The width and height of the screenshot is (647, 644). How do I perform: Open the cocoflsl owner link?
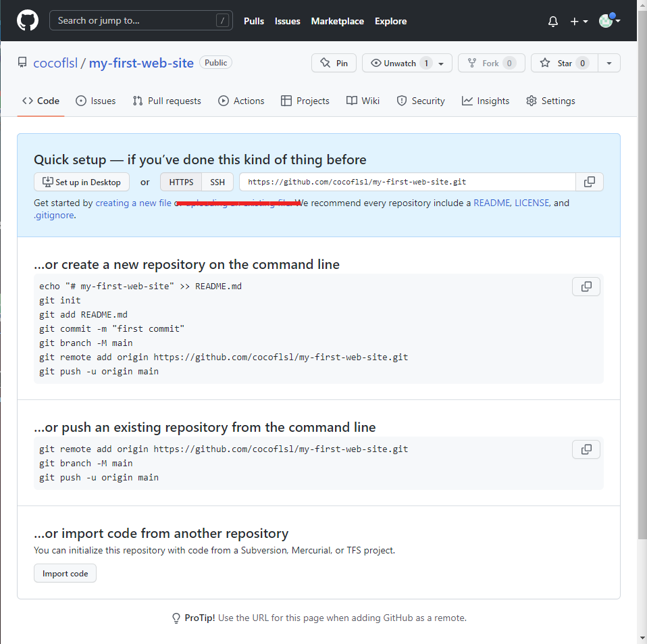pos(55,63)
